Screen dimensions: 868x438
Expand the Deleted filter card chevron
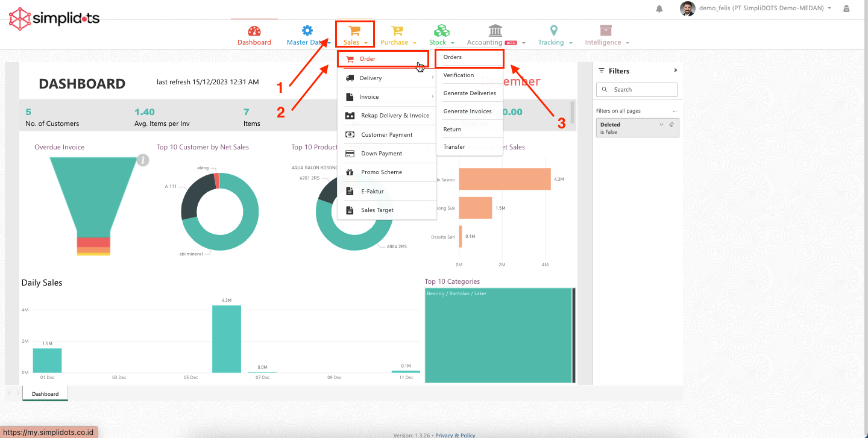(x=661, y=125)
